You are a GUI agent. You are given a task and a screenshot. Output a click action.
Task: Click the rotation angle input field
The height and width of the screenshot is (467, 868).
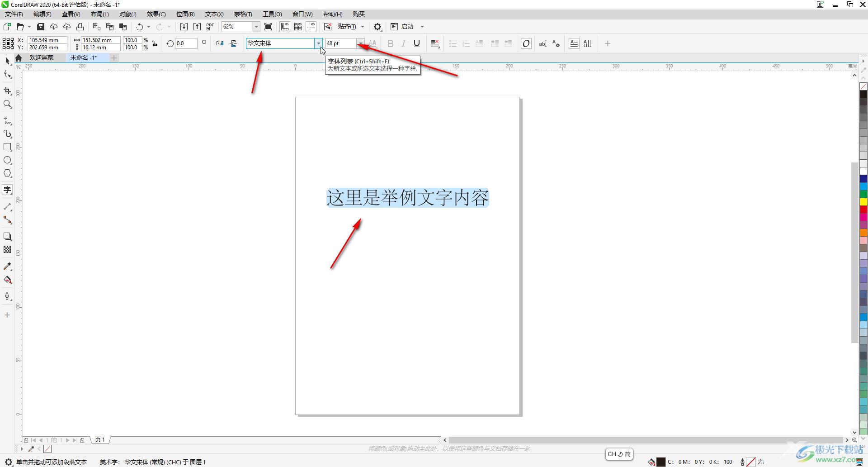pos(186,43)
